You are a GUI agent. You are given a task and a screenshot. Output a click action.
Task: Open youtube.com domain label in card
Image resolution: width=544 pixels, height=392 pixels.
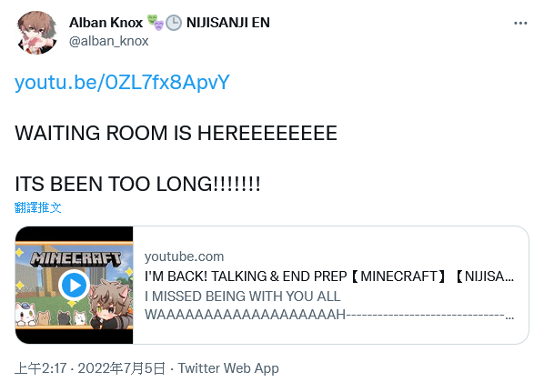tap(185, 256)
